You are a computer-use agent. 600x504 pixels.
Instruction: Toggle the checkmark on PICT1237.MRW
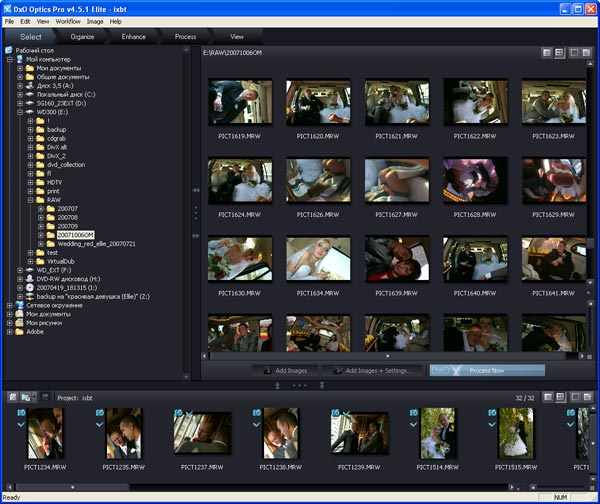click(189, 413)
